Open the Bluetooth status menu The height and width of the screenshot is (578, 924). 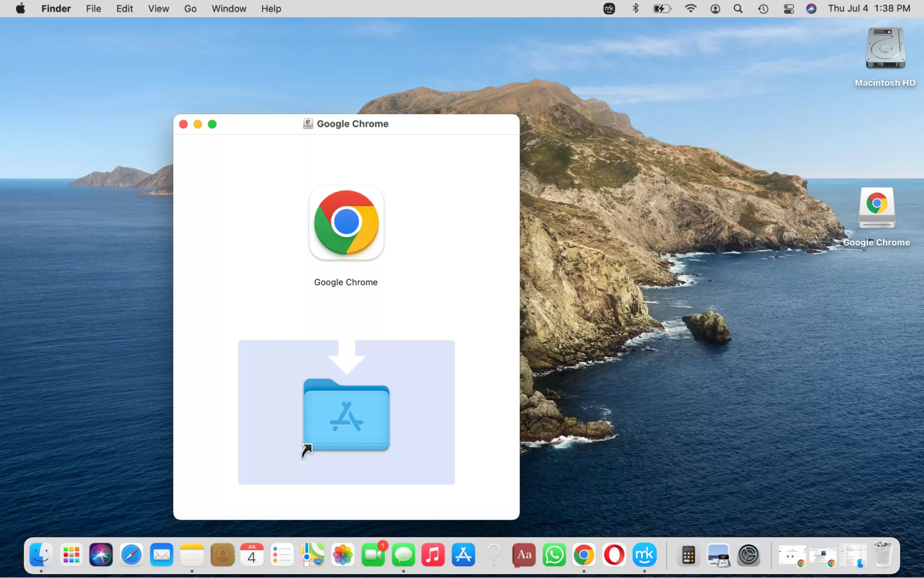pos(636,9)
